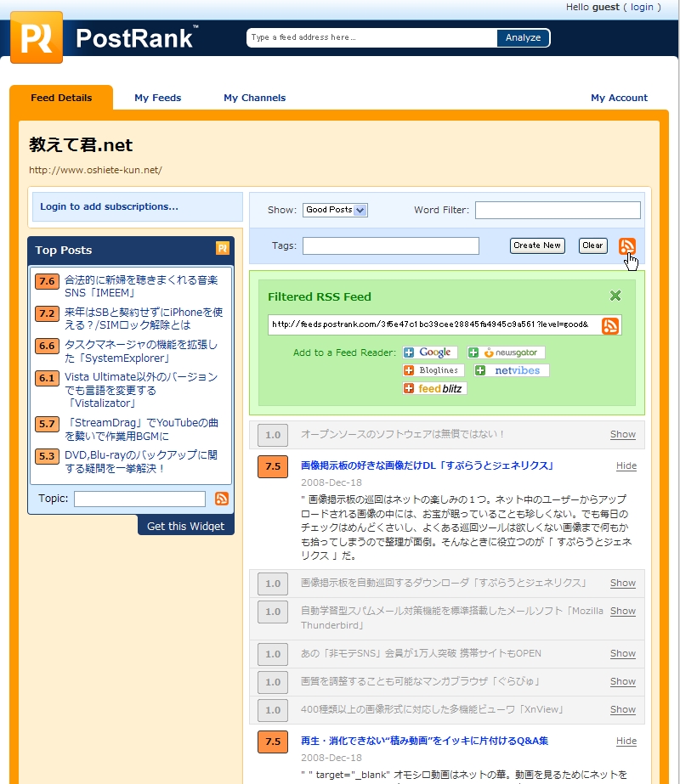Open the Show posts filter dropdown
This screenshot has width=680, height=784.
335,210
